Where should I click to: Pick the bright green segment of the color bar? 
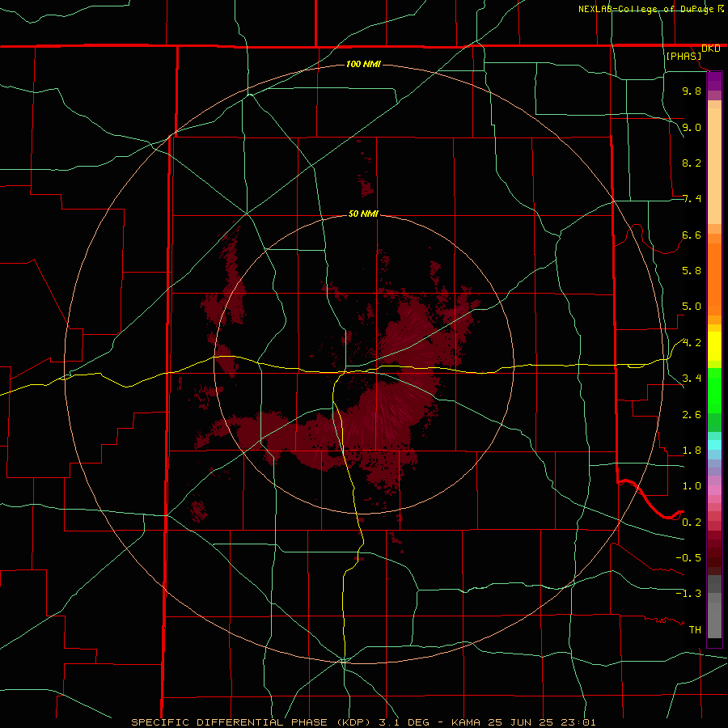click(x=714, y=391)
